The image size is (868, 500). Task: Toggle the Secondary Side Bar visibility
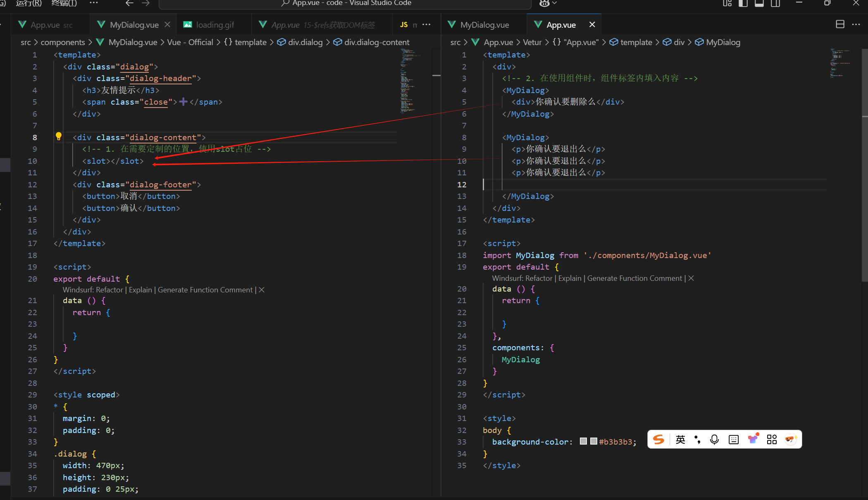(x=775, y=3)
